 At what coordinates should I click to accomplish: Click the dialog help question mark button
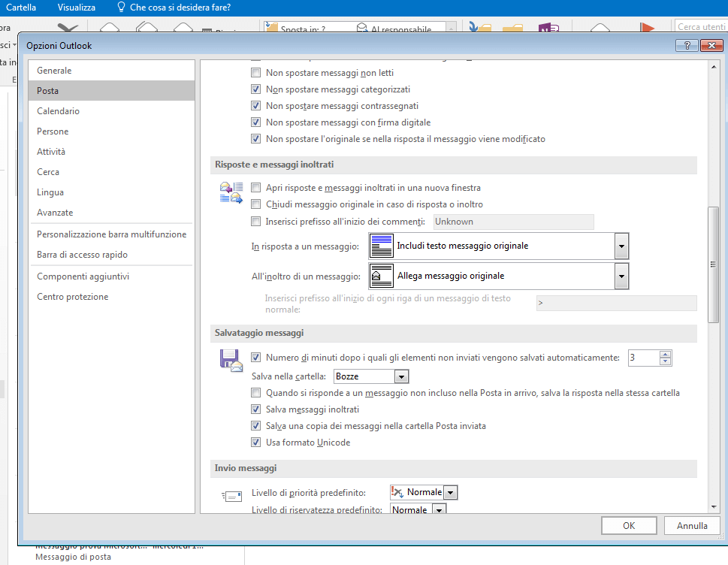pyautogui.click(x=687, y=45)
